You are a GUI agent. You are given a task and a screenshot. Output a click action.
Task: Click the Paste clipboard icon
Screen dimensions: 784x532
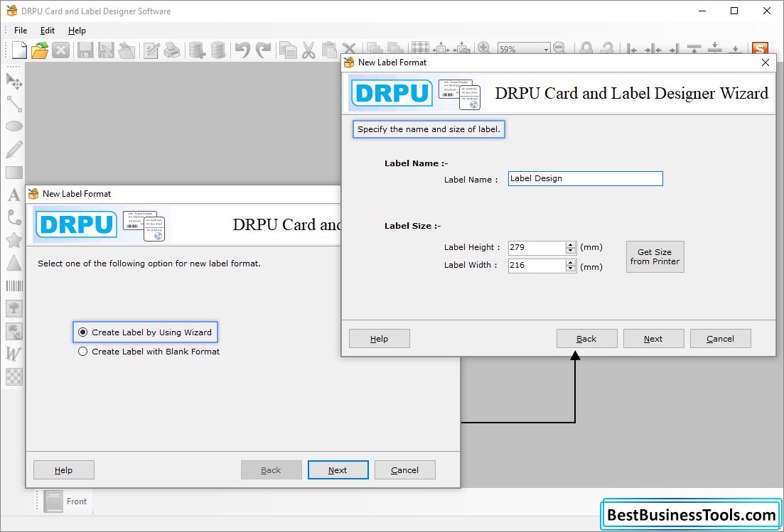point(329,50)
